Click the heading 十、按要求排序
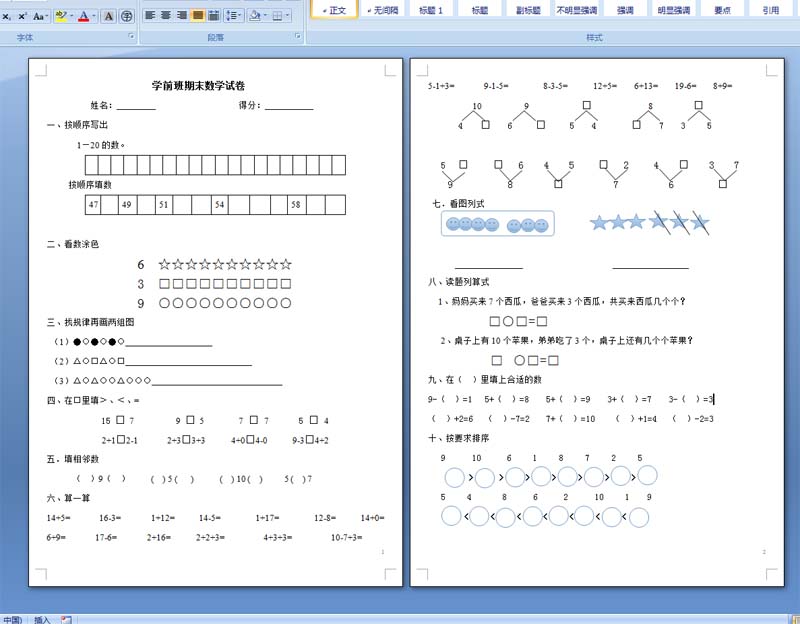This screenshot has width=800, height=624. [x=459, y=438]
